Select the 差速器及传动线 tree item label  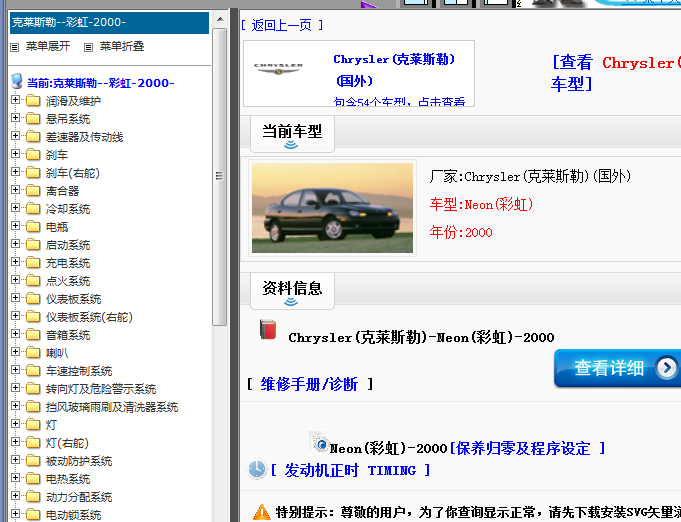click(x=85, y=137)
